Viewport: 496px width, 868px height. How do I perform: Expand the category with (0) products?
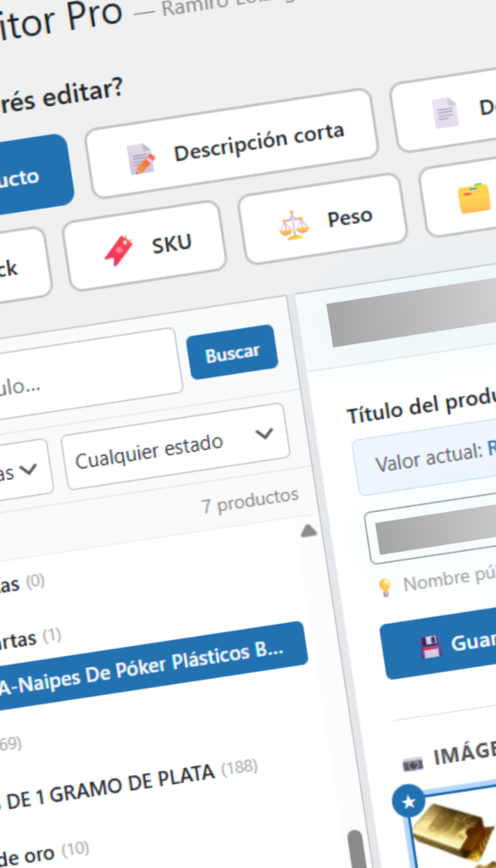(x=22, y=583)
